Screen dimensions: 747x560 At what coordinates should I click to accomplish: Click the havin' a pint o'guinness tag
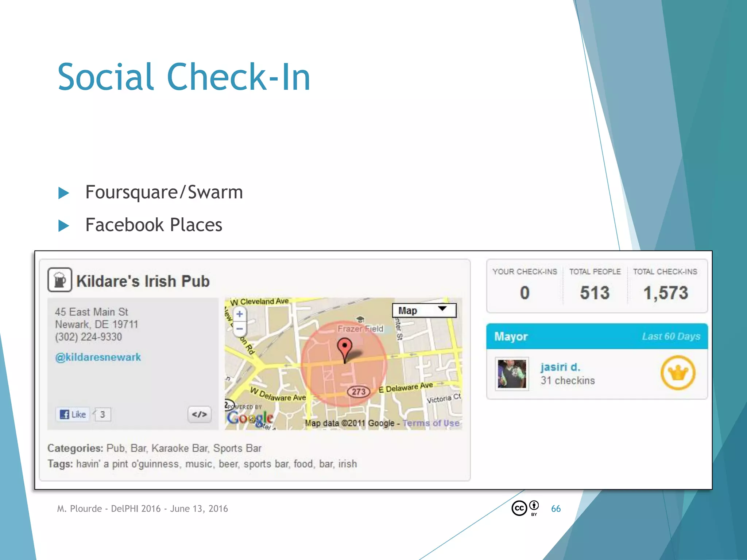128,464
